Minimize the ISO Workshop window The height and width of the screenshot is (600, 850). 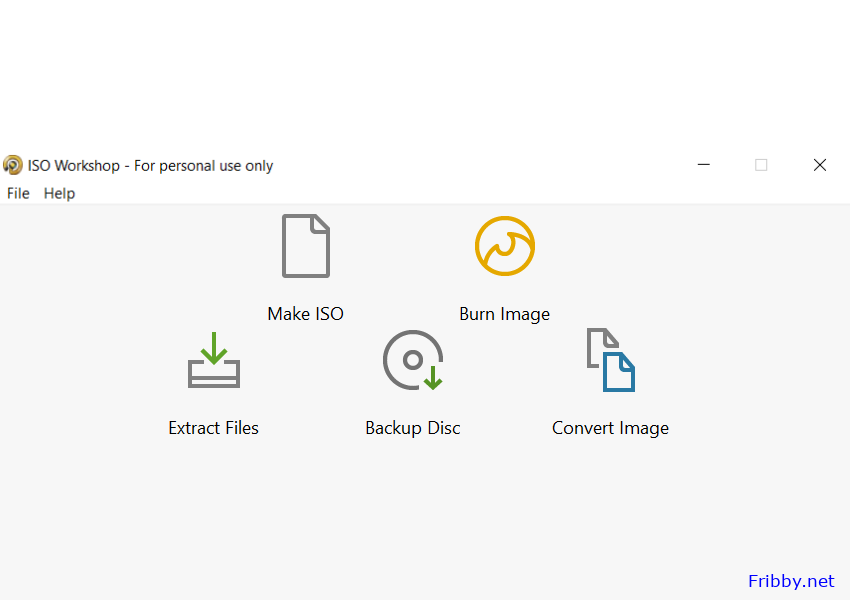tap(704, 165)
